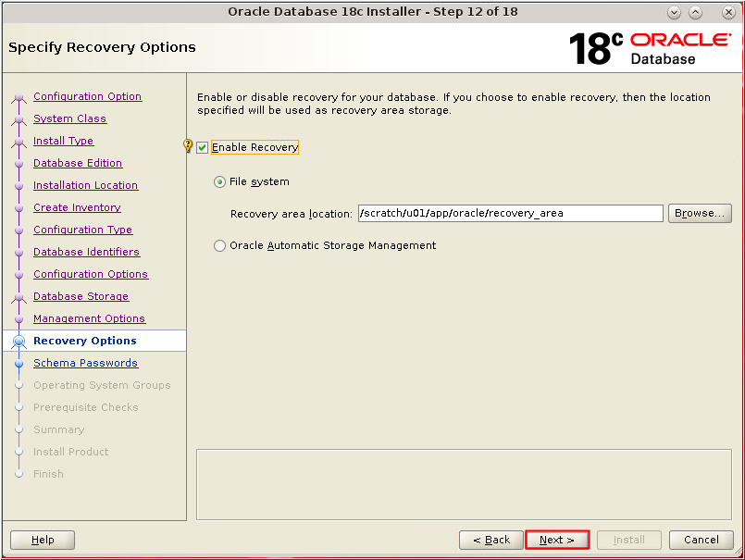Open the Management Options step
Image resolution: width=745 pixels, height=560 pixels.
pos(89,318)
